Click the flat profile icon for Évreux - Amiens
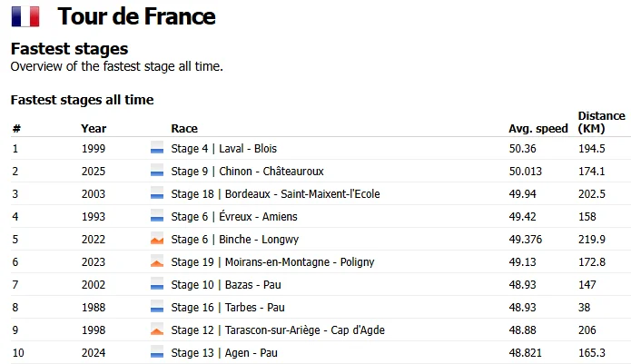Screen dimensions: 631x364 tap(157, 215)
